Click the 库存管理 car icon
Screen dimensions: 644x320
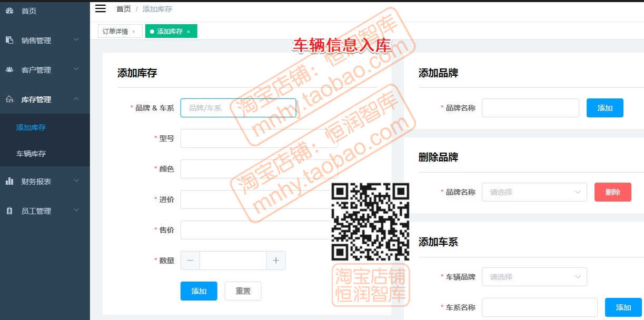pos(9,99)
